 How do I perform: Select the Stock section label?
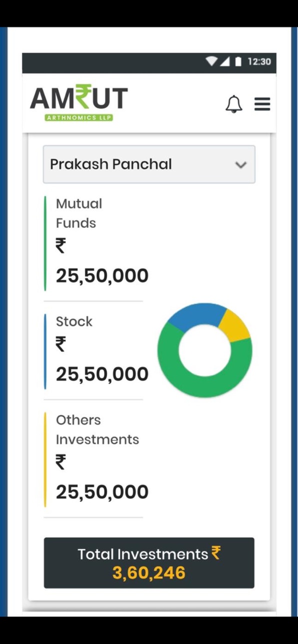[74, 322]
